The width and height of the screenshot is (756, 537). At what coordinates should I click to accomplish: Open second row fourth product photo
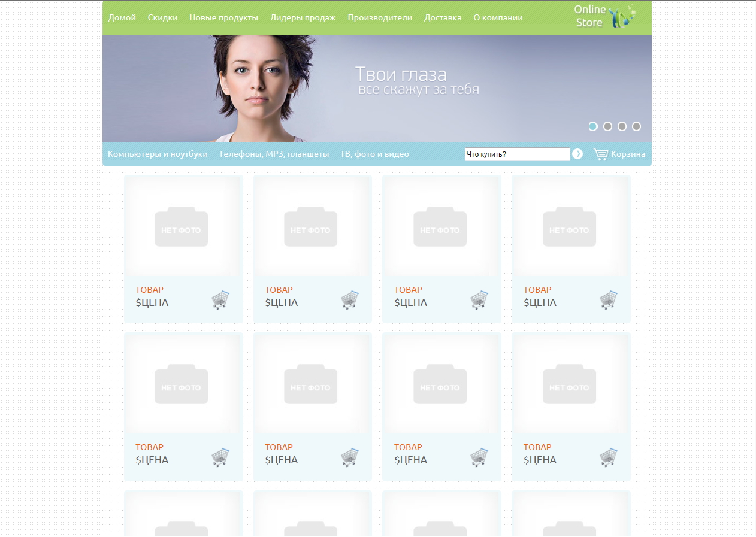click(570, 384)
